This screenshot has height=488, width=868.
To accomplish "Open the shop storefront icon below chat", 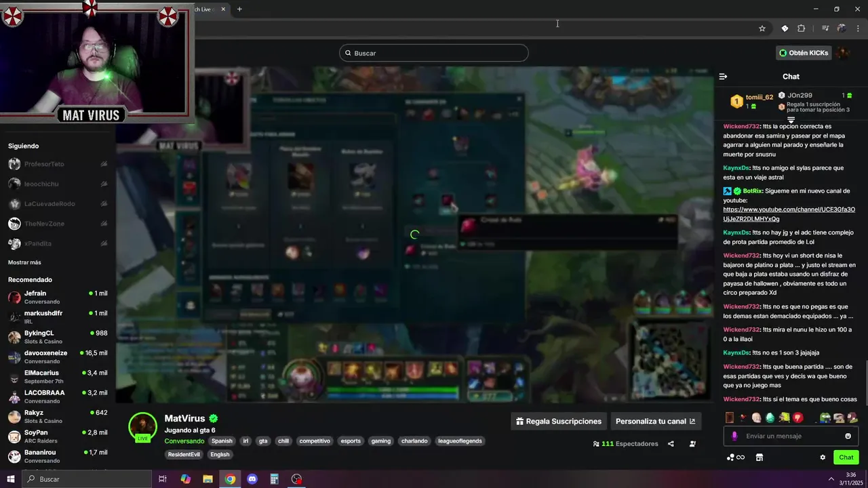I will [759, 457].
